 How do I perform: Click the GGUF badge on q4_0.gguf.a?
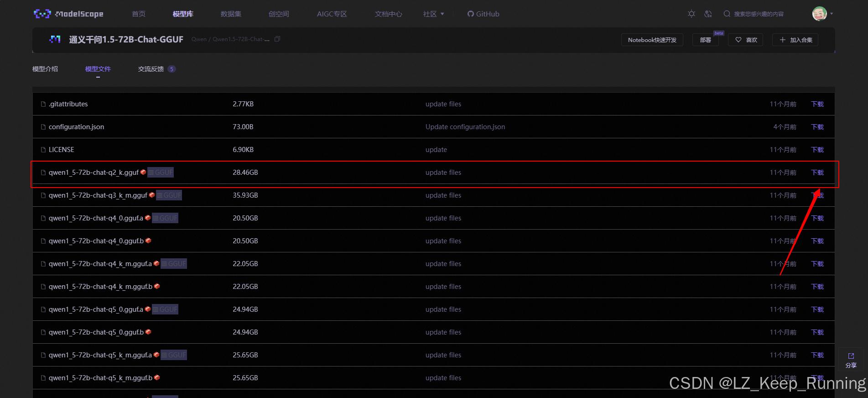[x=165, y=218]
